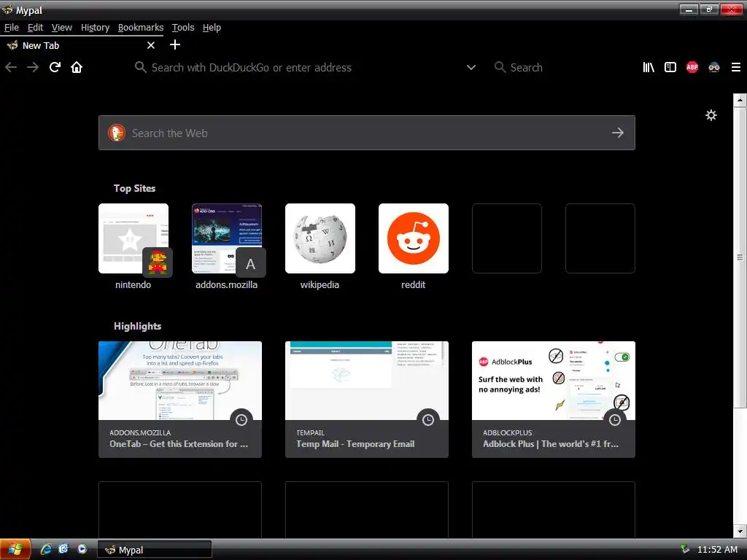
Task: Open the Tools menu
Action: click(183, 28)
